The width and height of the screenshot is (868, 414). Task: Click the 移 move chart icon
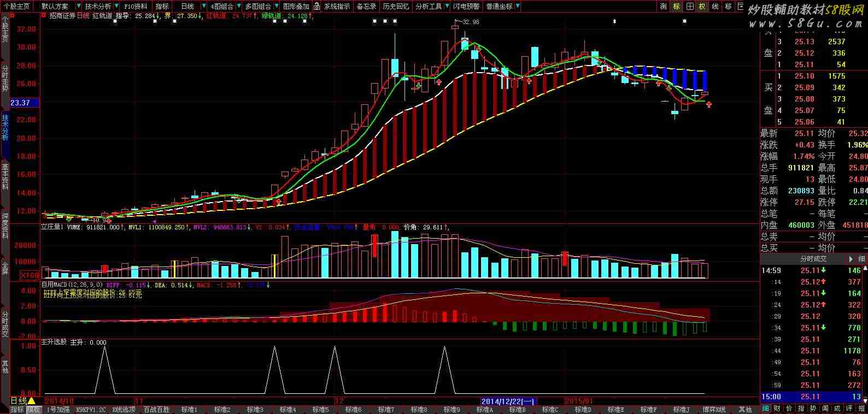click(x=728, y=7)
